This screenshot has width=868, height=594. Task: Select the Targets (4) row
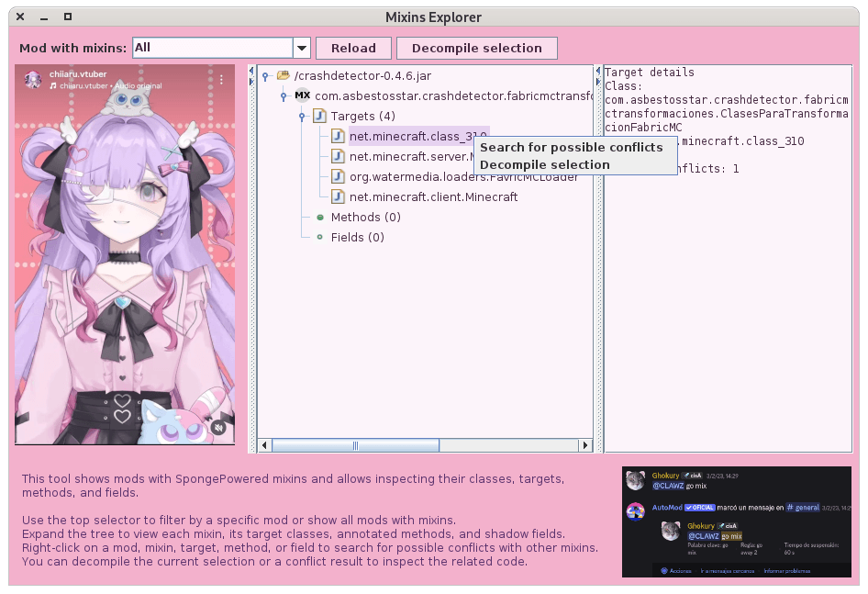(362, 117)
